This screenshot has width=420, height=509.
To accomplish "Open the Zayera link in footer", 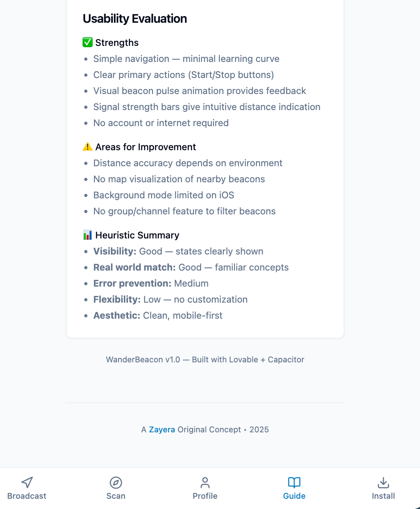I will point(162,430).
